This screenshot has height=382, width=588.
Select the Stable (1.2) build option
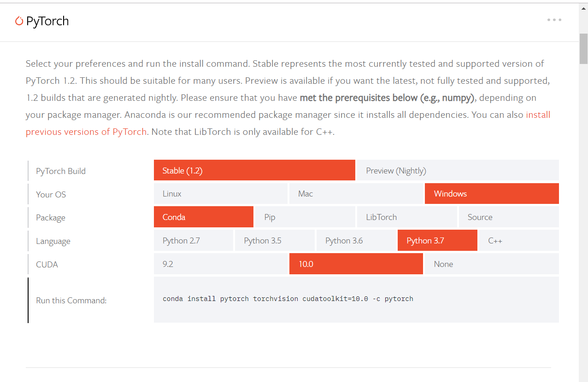(254, 170)
